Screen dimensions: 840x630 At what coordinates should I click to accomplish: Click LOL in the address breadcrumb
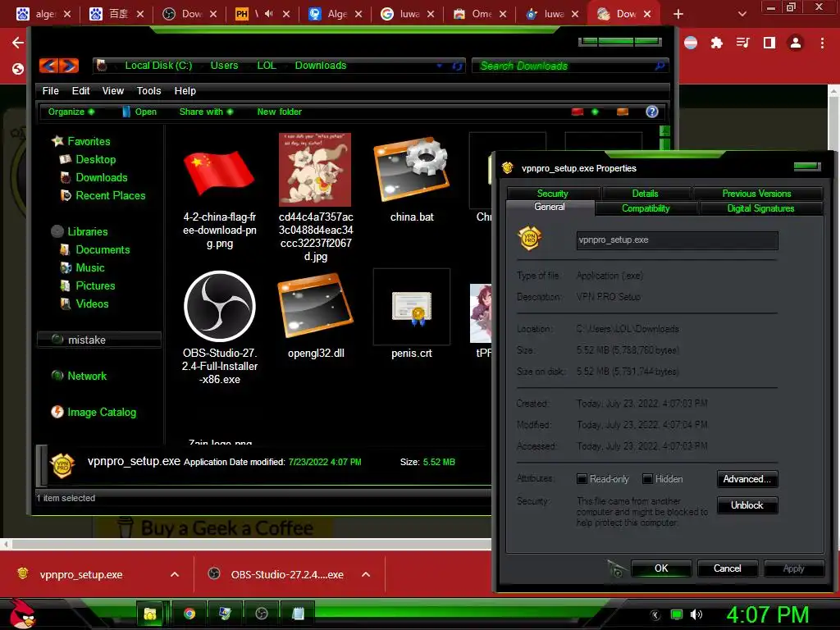coord(267,66)
